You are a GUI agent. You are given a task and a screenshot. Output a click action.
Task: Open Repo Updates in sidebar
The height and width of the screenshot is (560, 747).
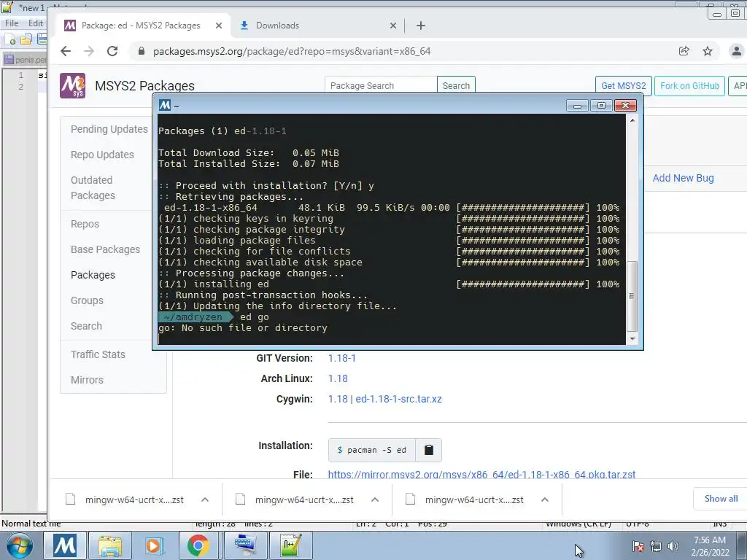[102, 155]
